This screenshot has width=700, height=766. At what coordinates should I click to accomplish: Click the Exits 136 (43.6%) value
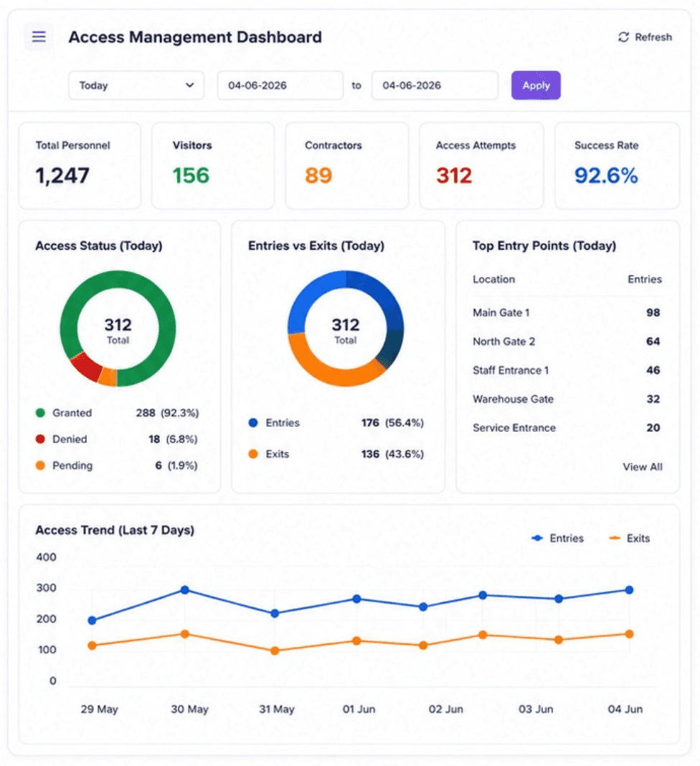coord(392,454)
